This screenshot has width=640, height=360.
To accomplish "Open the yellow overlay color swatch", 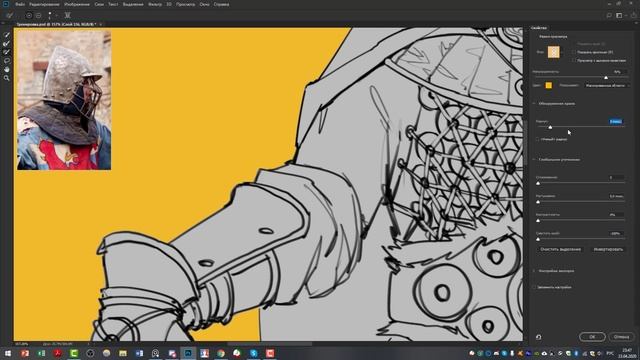I will click(x=549, y=85).
